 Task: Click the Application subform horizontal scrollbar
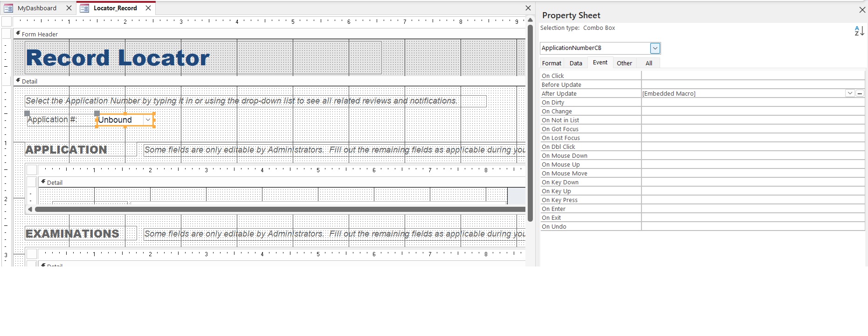click(x=280, y=209)
